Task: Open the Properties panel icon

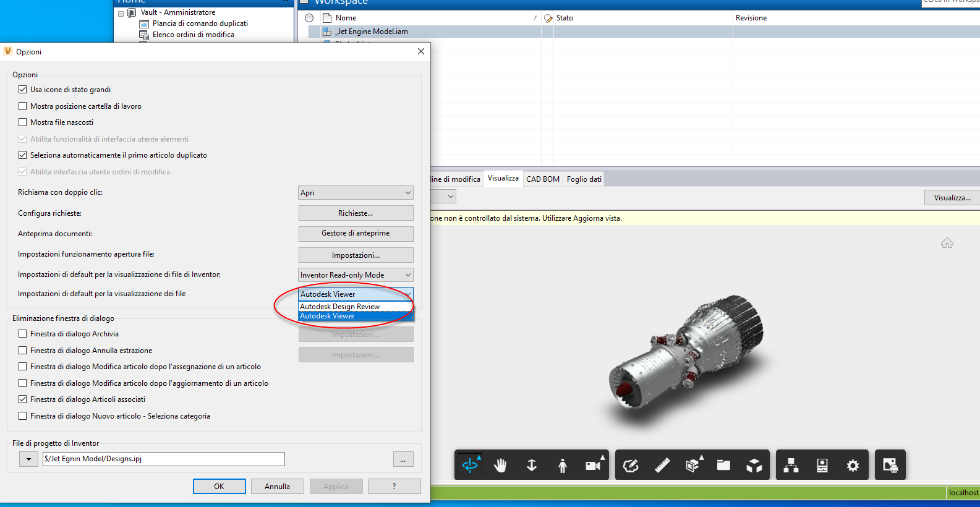Action: (822, 465)
